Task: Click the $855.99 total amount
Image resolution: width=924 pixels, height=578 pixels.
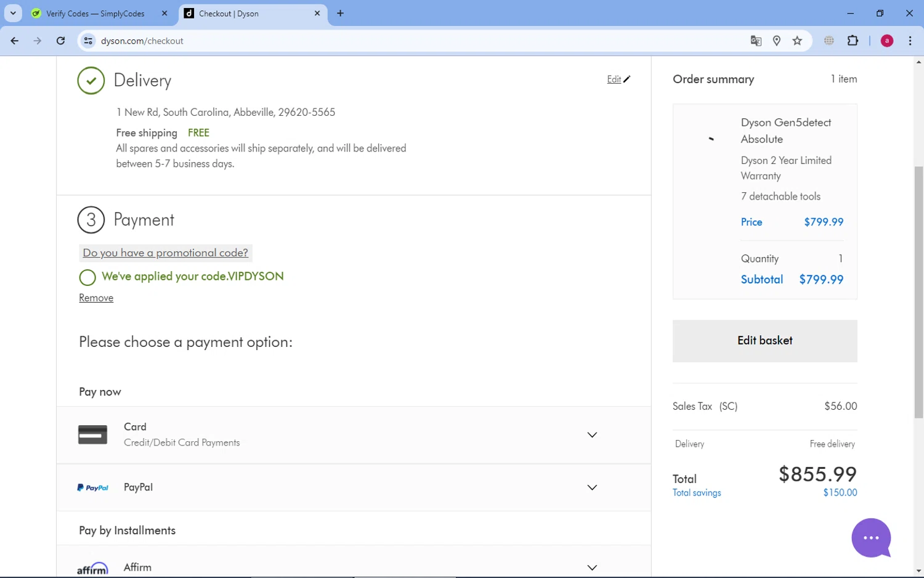Action: click(817, 474)
